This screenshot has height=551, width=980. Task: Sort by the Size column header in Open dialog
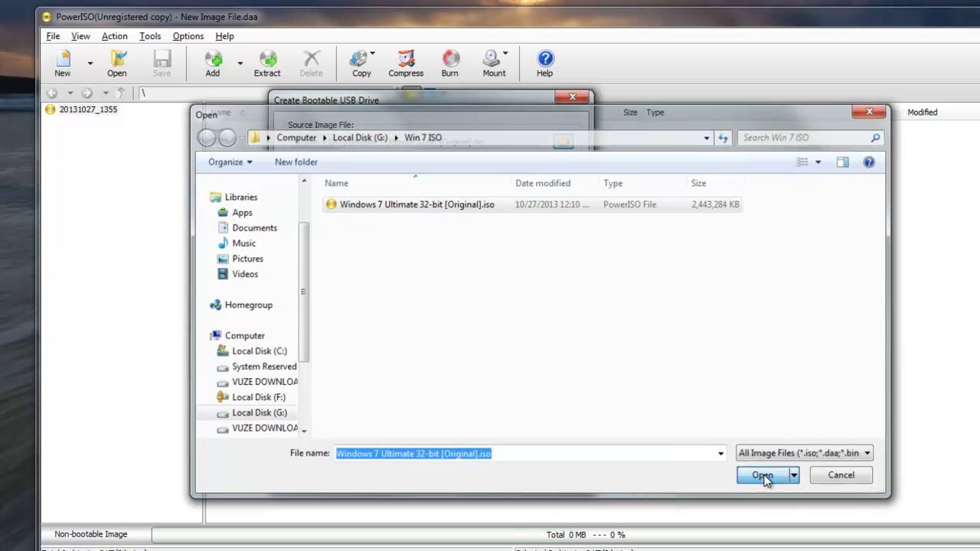714,184
